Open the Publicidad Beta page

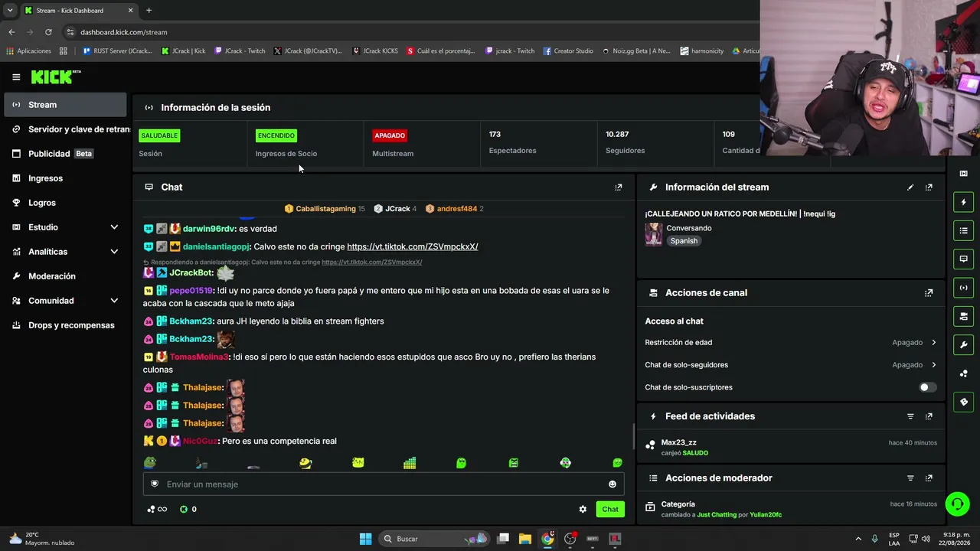pos(66,154)
